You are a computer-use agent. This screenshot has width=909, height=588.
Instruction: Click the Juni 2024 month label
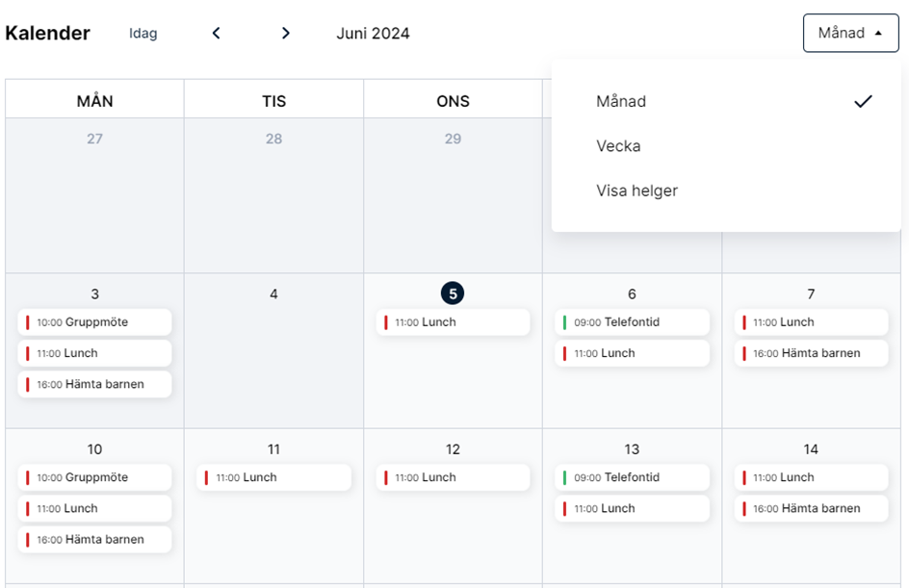coord(373,33)
